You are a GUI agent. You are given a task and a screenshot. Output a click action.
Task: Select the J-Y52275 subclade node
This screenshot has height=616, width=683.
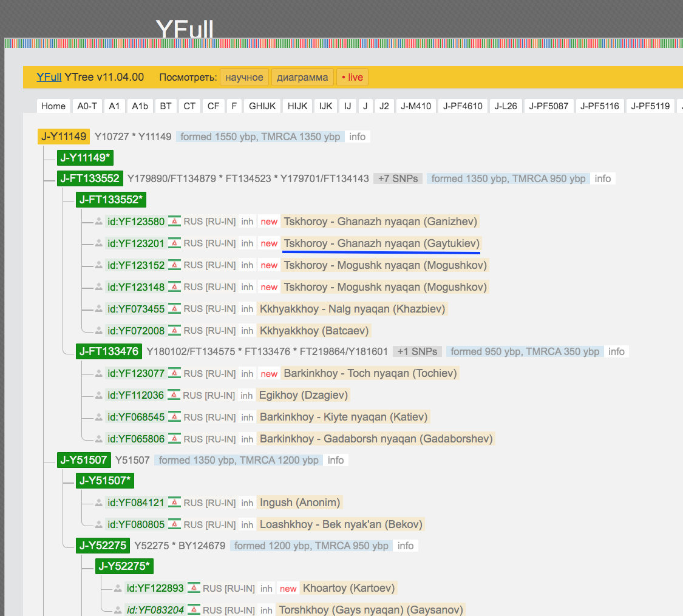point(103,546)
